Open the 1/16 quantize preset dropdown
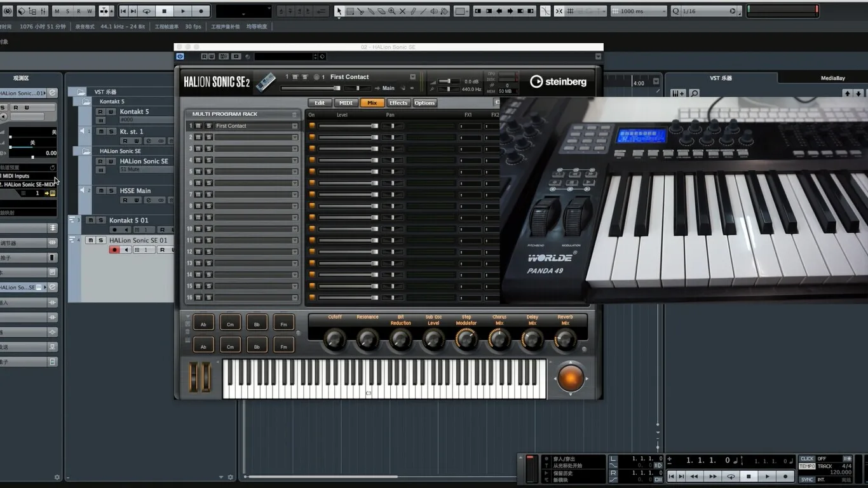Viewport: 868px width, 488px height. pos(708,11)
